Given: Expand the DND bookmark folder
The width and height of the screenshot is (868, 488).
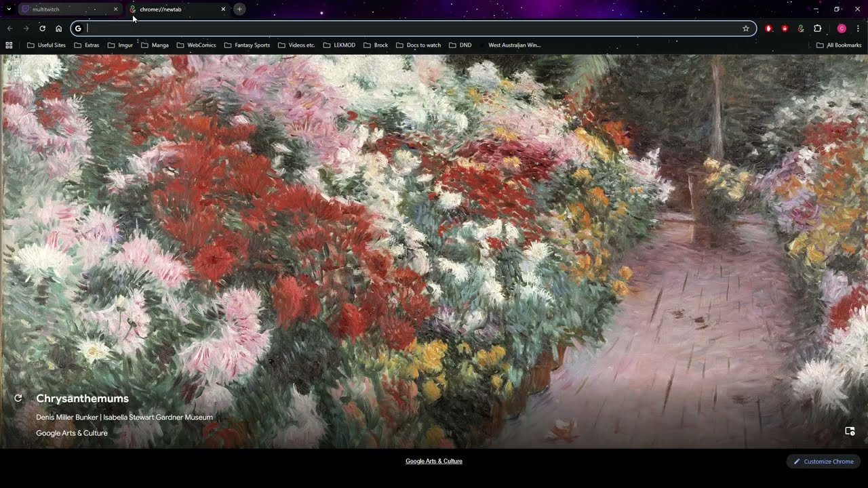Looking at the screenshot, I should (459, 45).
